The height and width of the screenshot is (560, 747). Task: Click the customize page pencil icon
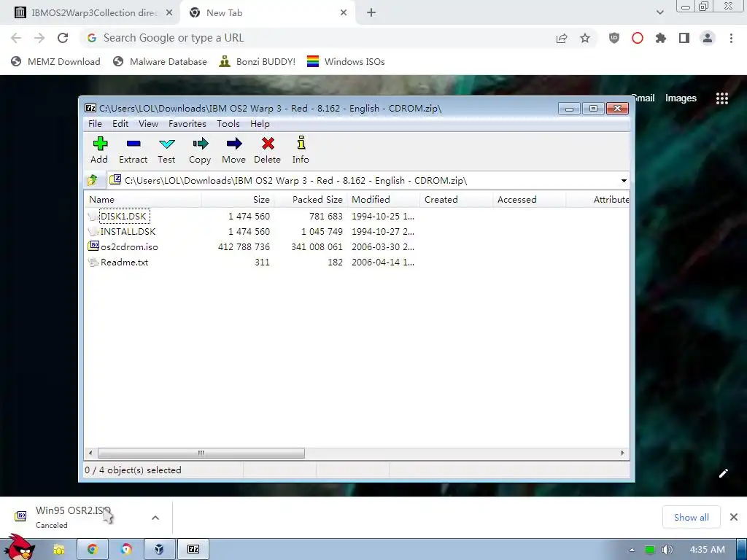[x=723, y=473]
